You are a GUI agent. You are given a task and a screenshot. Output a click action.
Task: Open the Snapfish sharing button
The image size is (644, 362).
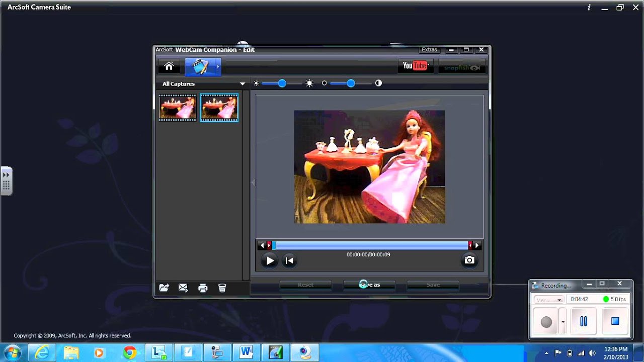point(462,66)
